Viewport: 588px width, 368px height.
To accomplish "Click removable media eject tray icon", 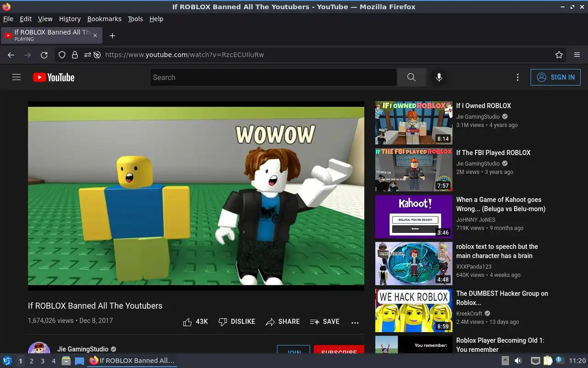I will point(505,361).
